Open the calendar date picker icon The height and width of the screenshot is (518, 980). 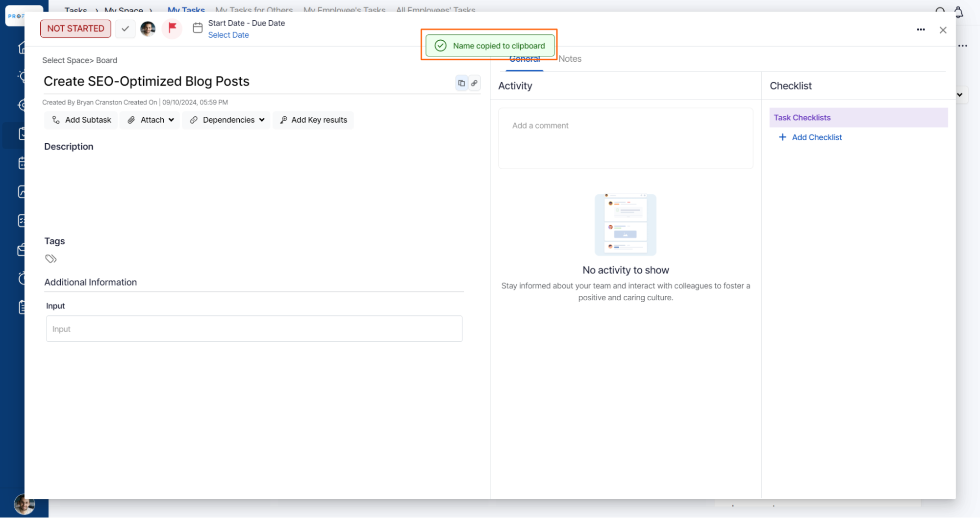pos(198,28)
